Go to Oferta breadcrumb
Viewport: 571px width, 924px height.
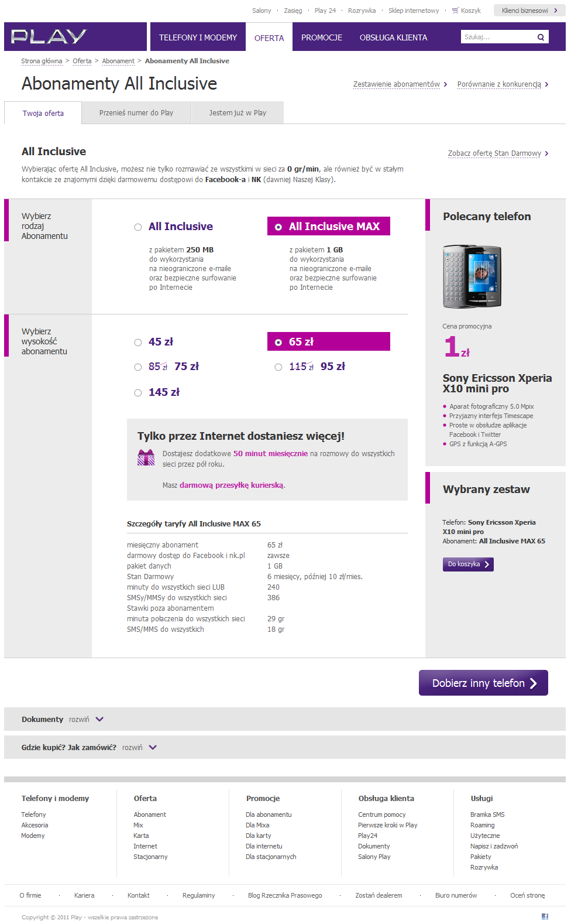(82, 61)
